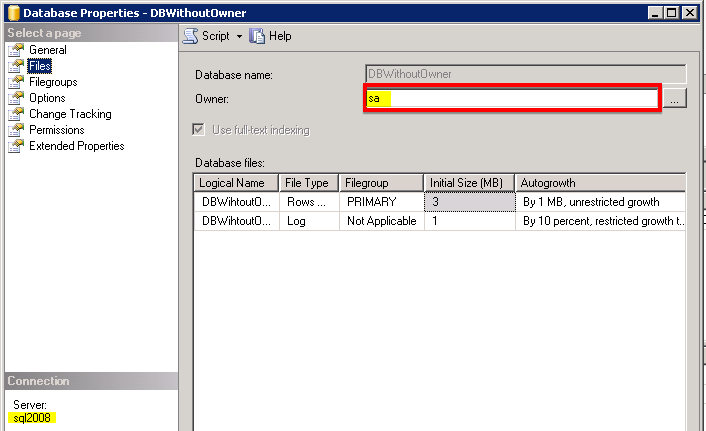Click the Filegroup column header

point(381,183)
